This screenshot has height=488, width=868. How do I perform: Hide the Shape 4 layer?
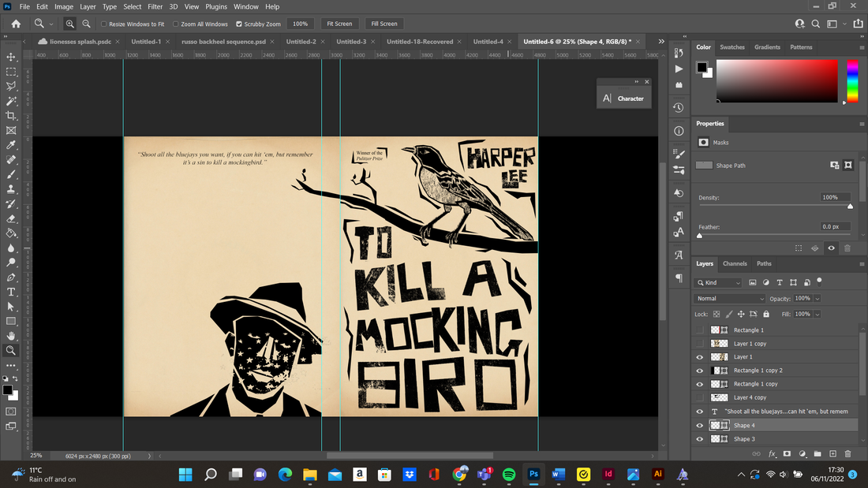(x=700, y=426)
